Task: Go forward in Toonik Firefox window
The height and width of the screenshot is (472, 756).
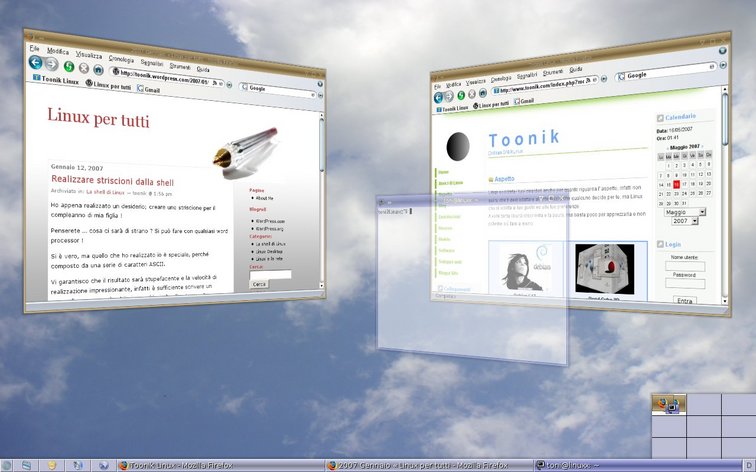Action: click(449, 96)
